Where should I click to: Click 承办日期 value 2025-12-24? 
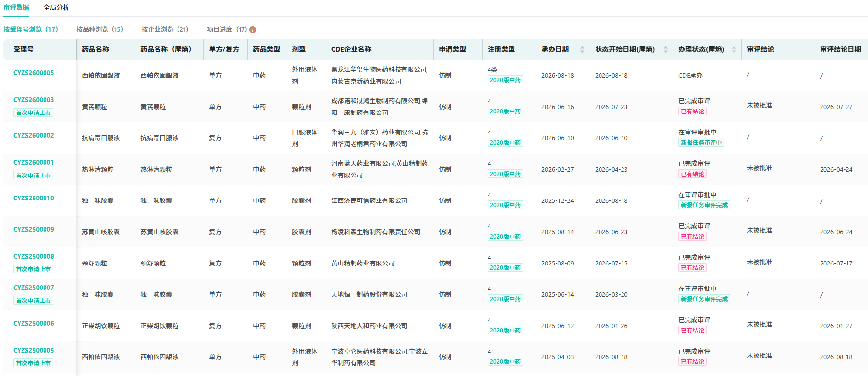tap(557, 200)
